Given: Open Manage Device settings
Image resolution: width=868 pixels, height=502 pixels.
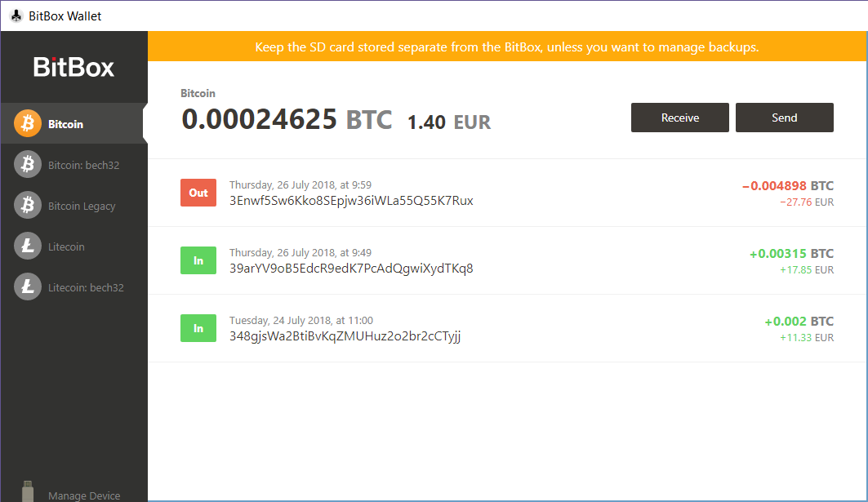Looking at the screenshot, I should tap(84, 495).
